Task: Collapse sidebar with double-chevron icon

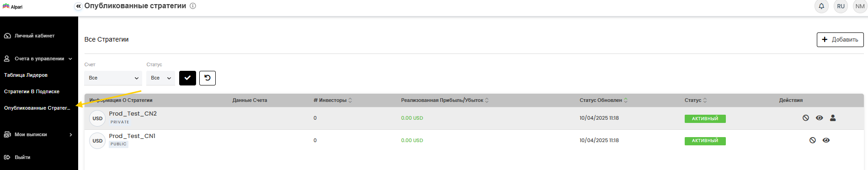Action: 78,6
